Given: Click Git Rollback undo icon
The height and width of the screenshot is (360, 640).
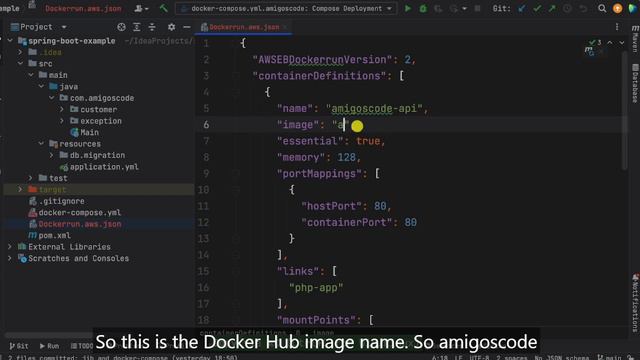Looking at the screenshot, I should 583,8.
